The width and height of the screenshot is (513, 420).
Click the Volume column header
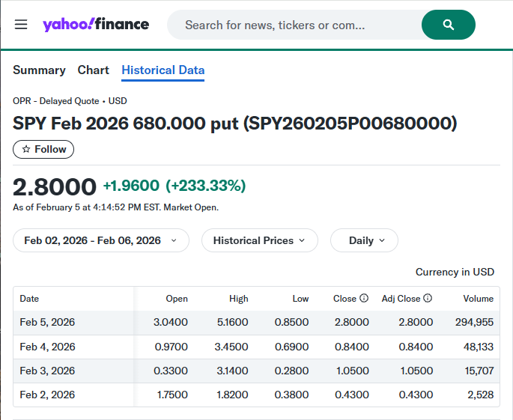478,298
